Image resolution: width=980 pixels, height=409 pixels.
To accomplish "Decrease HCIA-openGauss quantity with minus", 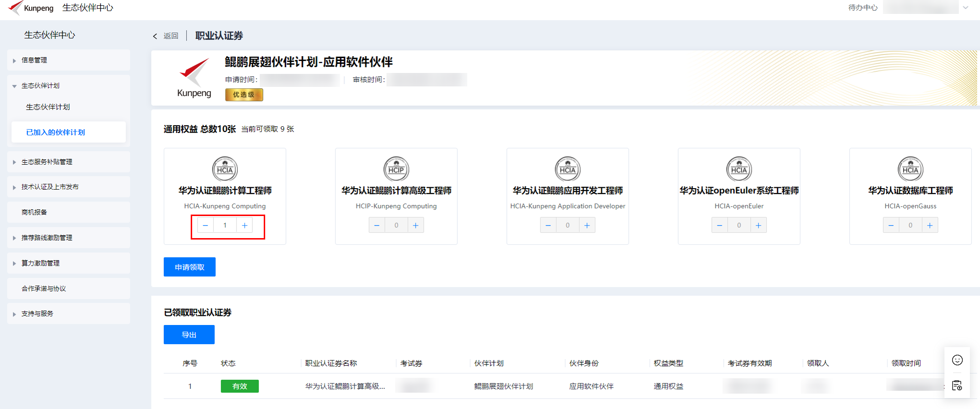I will [x=891, y=225].
